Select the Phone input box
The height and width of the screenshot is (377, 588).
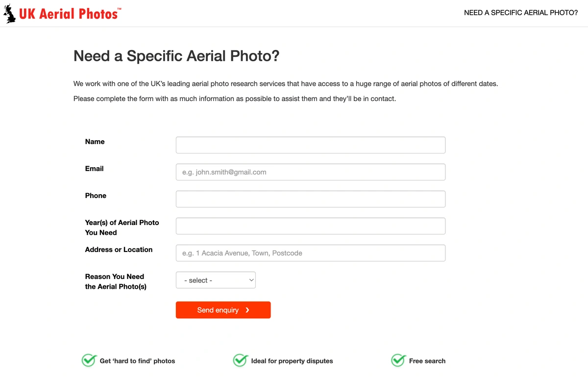(311, 199)
